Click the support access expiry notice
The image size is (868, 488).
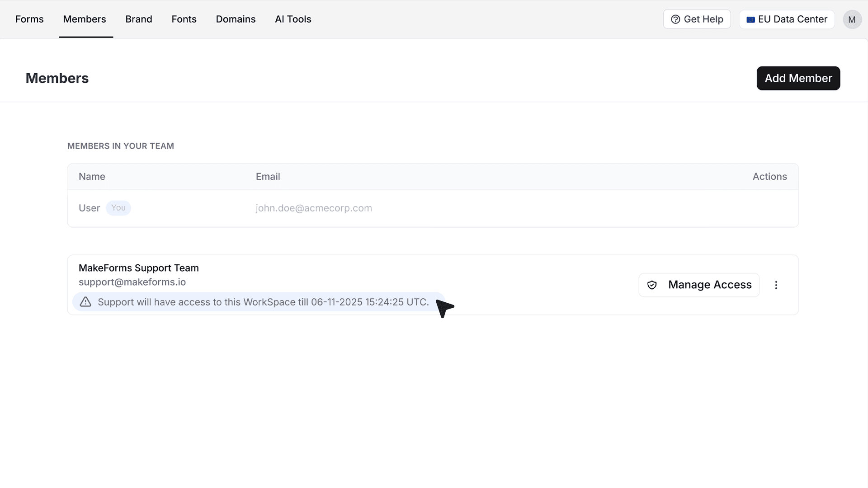[x=258, y=302]
